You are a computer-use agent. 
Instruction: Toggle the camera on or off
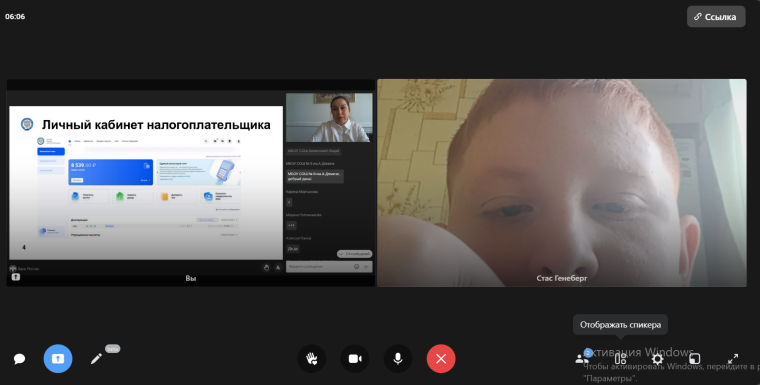pos(355,359)
